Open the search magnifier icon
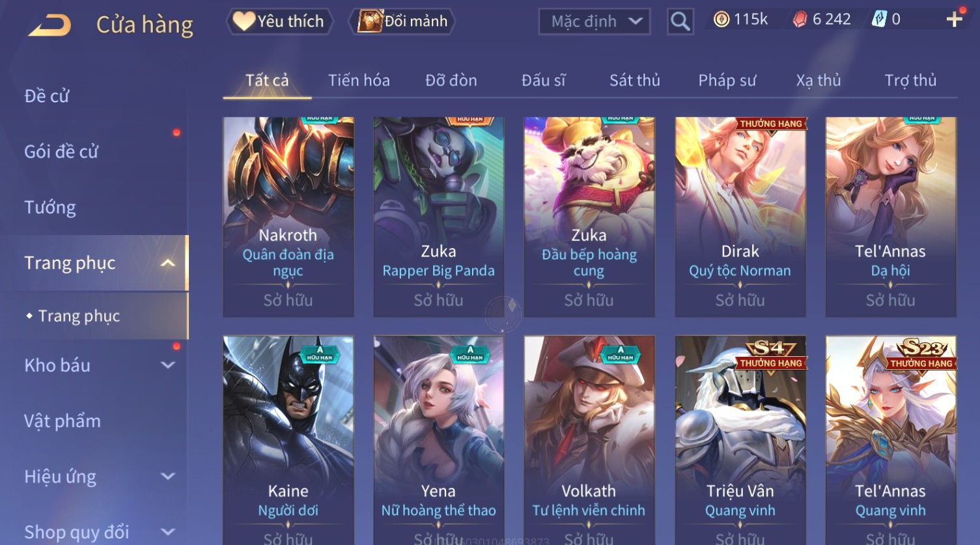The width and height of the screenshot is (980, 545). (680, 21)
